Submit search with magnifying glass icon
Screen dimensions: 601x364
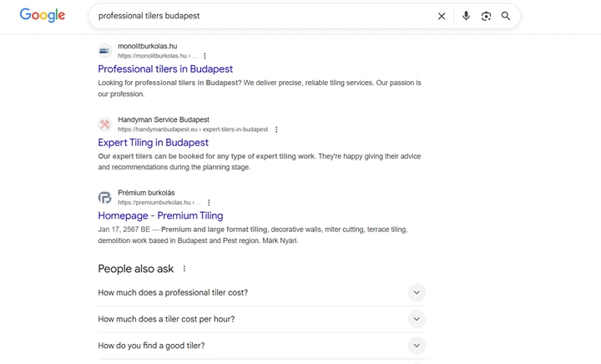pos(506,16)
